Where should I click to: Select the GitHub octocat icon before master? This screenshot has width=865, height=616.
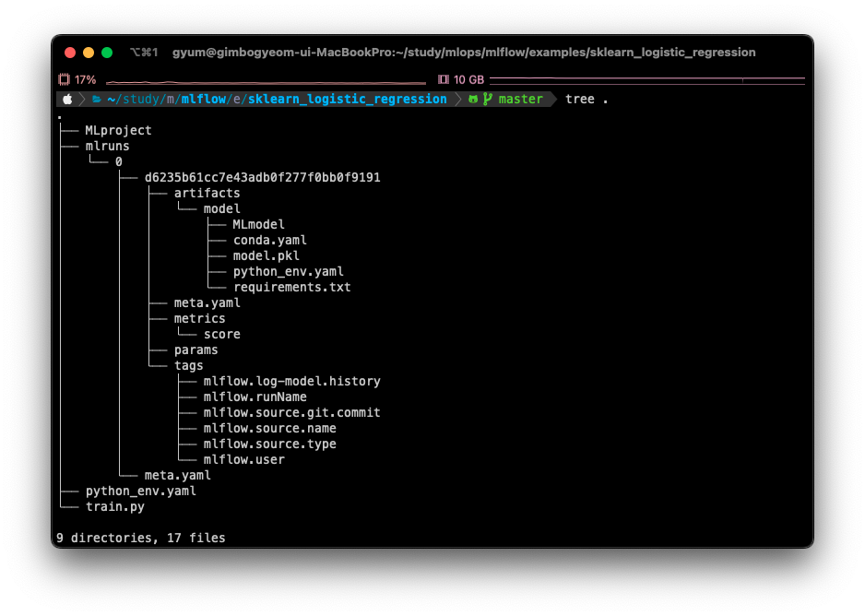click(473, 99)
